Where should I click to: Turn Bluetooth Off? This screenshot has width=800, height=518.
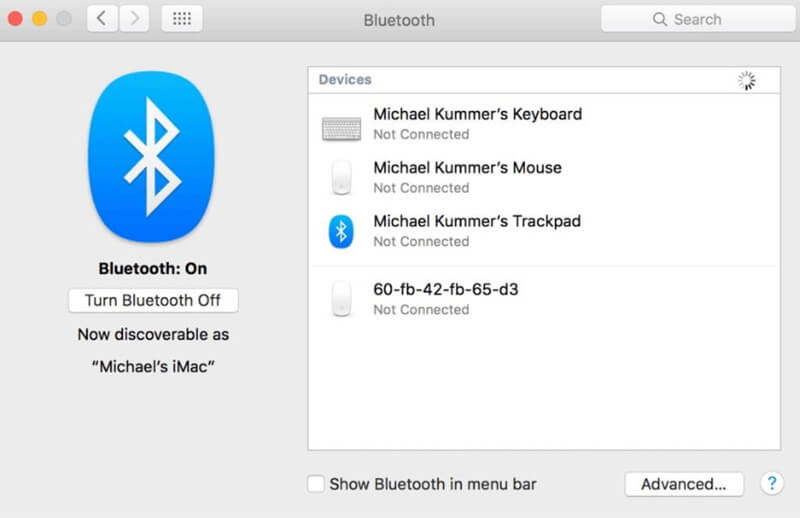tap(153, 300)
